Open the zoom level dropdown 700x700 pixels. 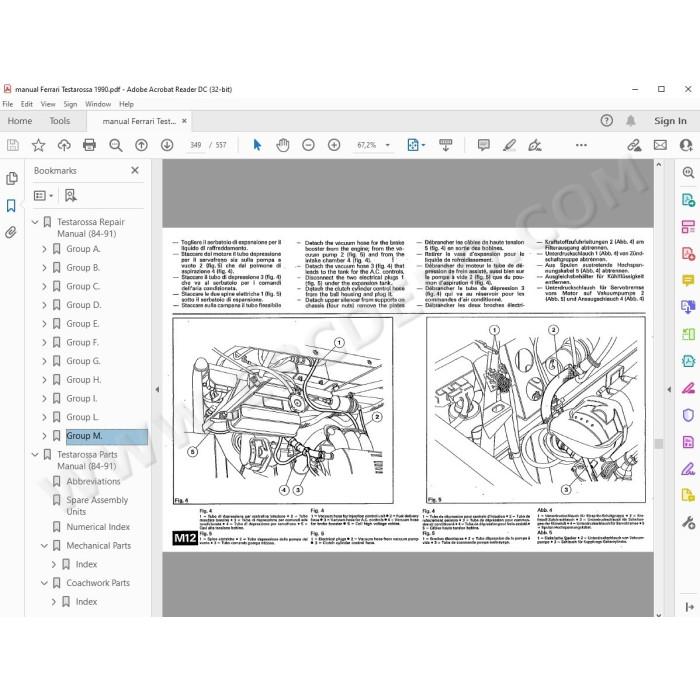click(388, 145)
